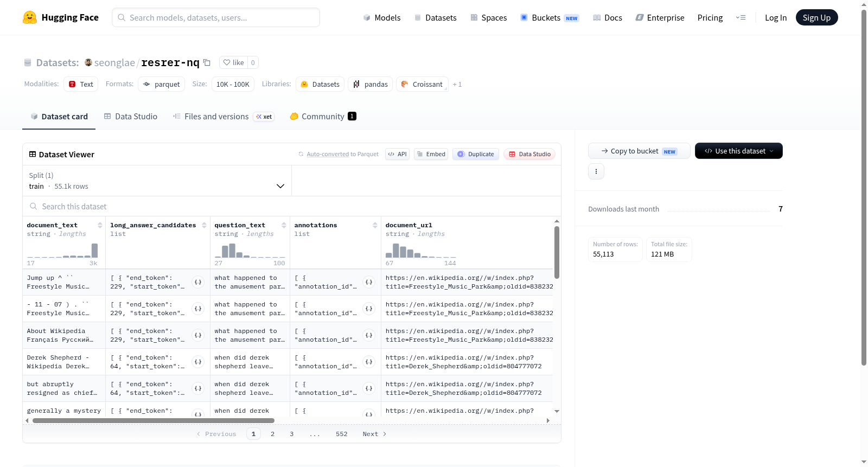Open Data Studio from viewer header

[x=529, y=154]
